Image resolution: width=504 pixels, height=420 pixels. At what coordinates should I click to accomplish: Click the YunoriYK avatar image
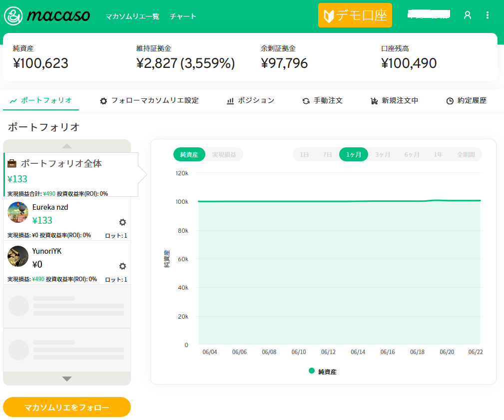pyautogui.click(x=18, y=256)
